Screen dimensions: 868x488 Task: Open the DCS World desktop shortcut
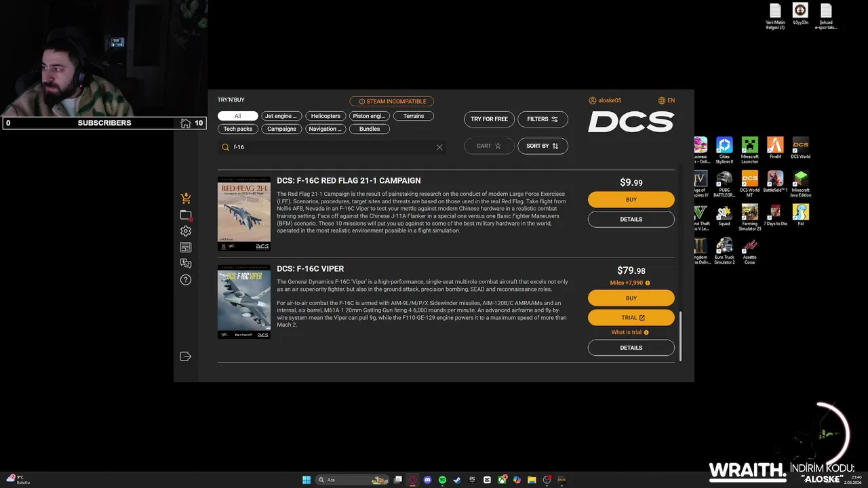tap(801, 148)
